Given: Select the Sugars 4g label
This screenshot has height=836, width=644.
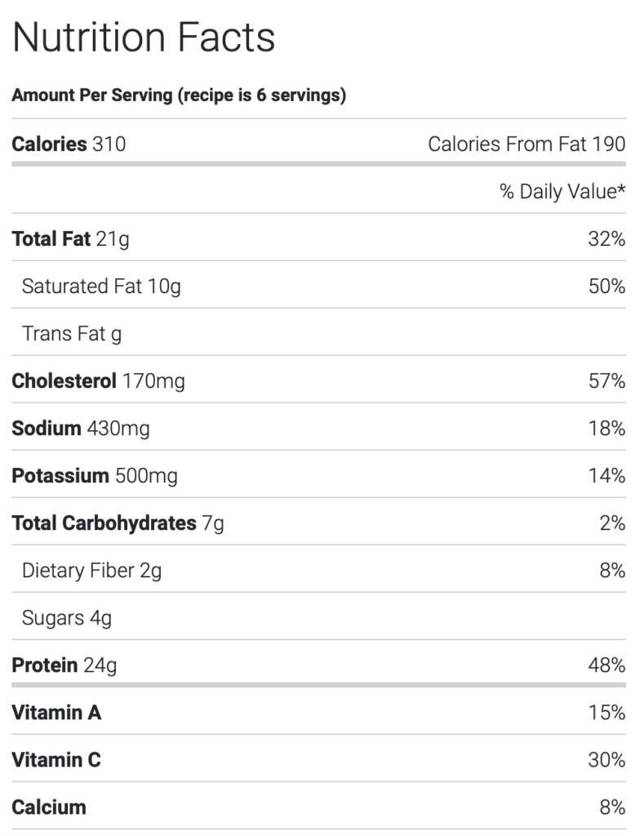Looking at the screenshot, I should coord(67,618).
